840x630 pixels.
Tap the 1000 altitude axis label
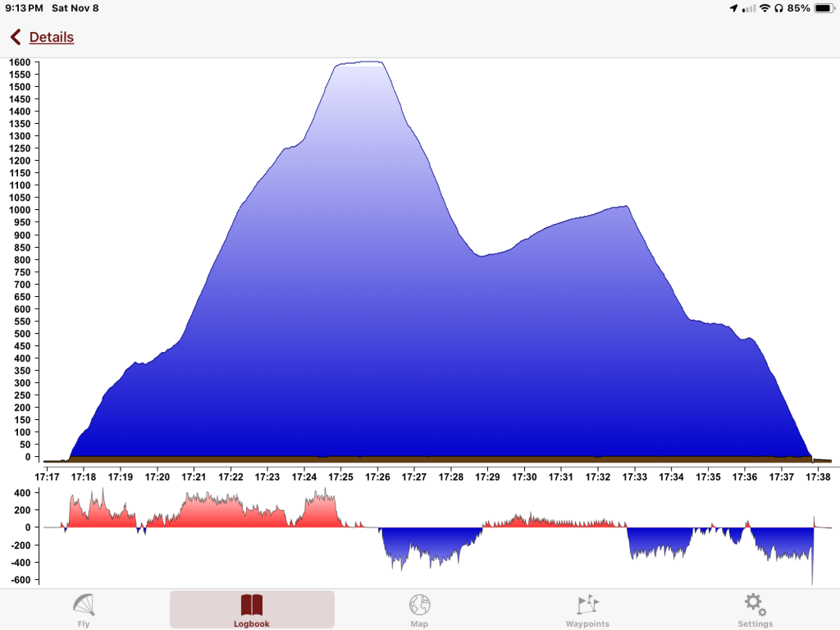pos(19,210)
